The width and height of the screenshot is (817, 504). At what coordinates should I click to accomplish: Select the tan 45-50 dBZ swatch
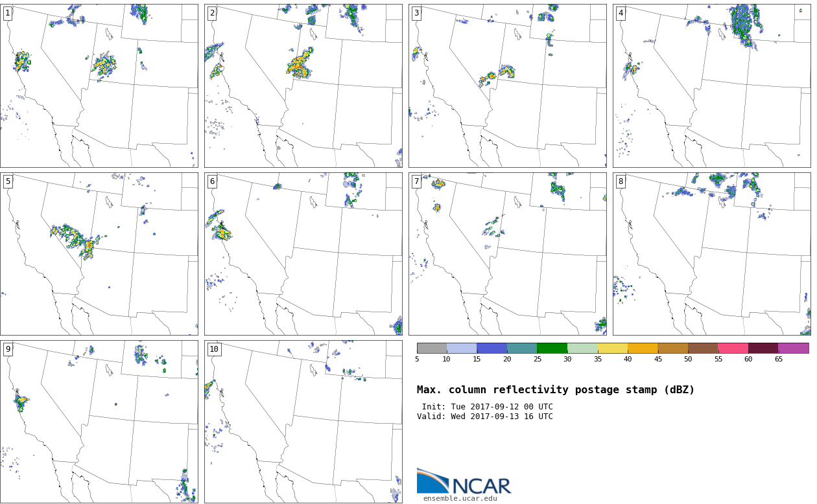pyautogui.click(x=673, y=348)
